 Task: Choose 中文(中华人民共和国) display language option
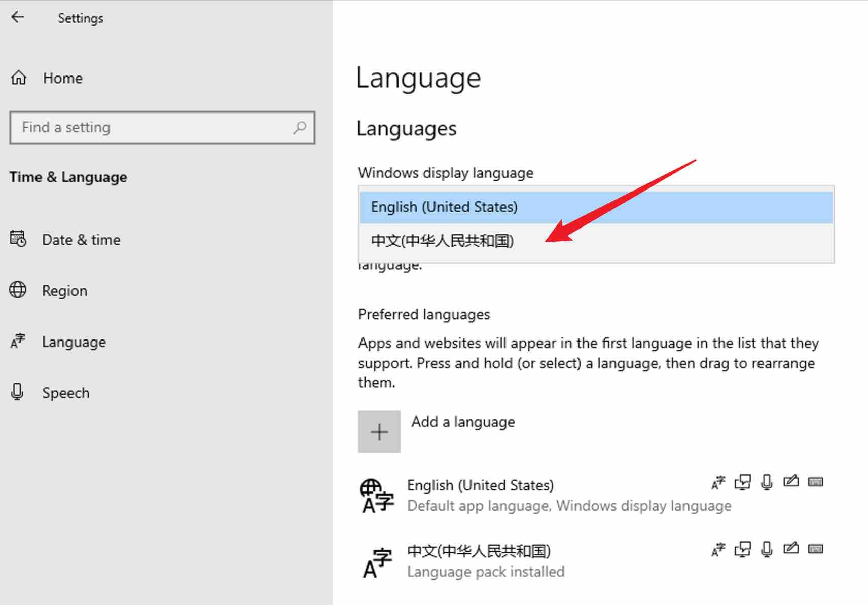(596, 240)
